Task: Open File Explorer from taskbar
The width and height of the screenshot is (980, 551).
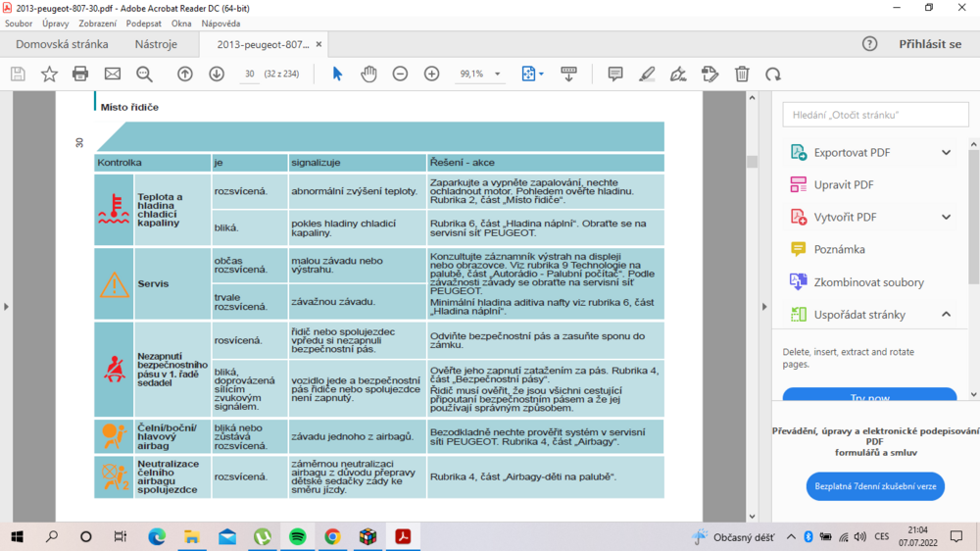Action: [x=191, y=536]
